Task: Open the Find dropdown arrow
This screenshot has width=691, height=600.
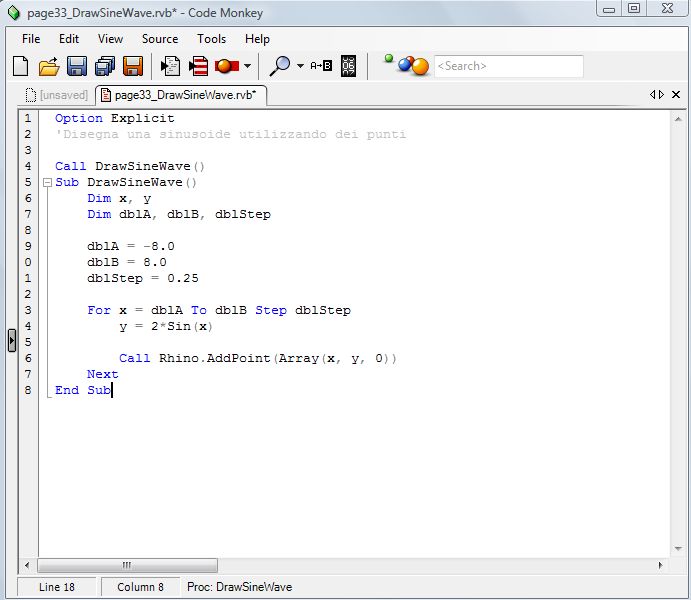Action: [x=301, y=66]
